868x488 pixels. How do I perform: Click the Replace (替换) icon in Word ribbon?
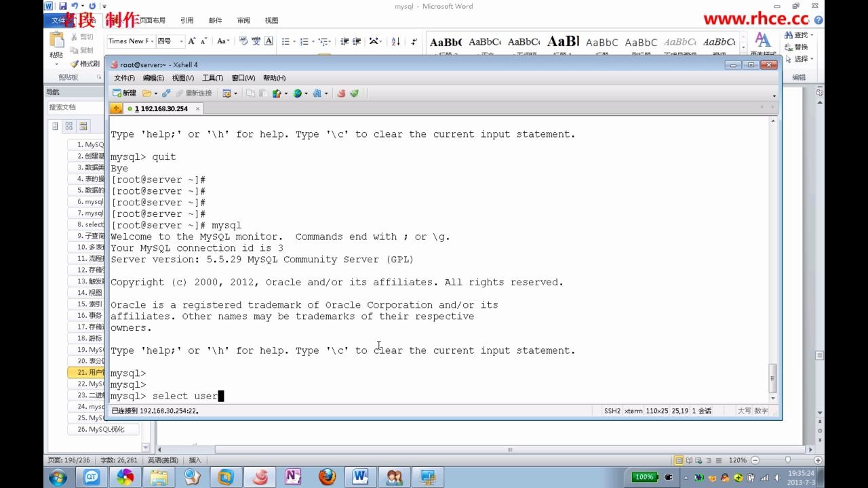[796, 47]
